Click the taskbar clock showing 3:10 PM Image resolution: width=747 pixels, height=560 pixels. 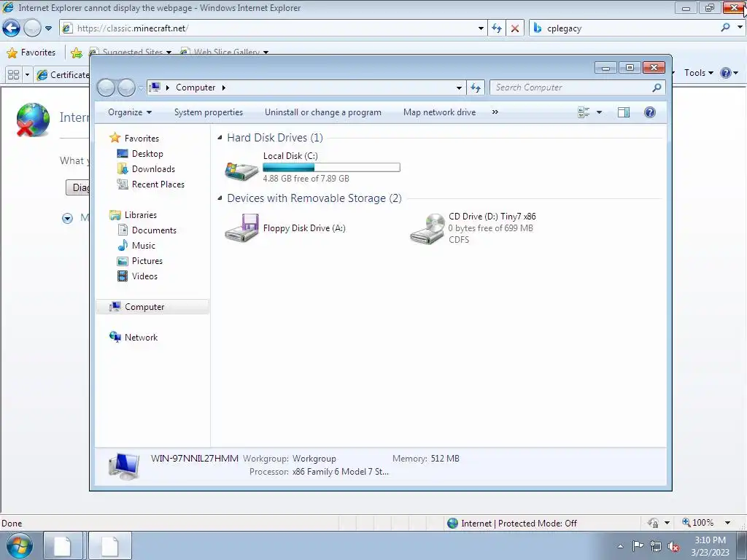point(710,546)
